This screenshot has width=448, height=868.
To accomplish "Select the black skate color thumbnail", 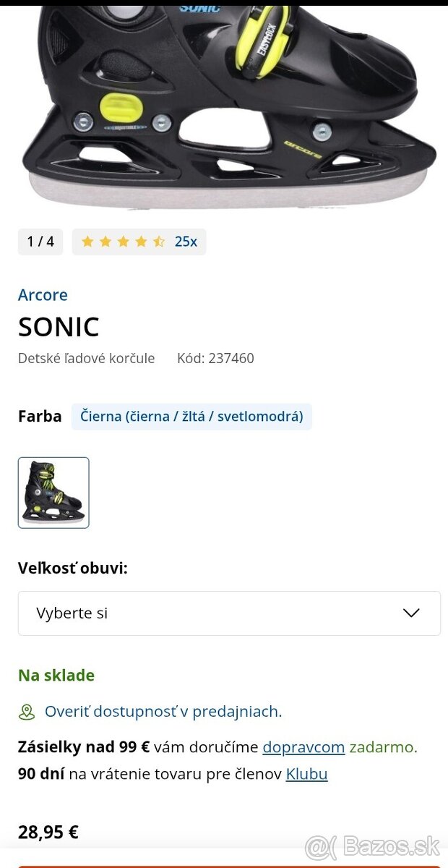I will 53,493.
